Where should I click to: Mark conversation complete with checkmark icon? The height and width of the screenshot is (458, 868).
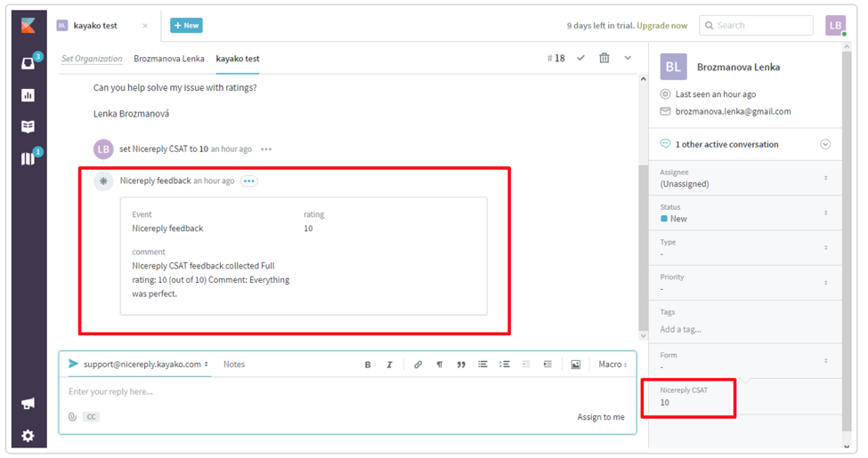click(580, 58)
